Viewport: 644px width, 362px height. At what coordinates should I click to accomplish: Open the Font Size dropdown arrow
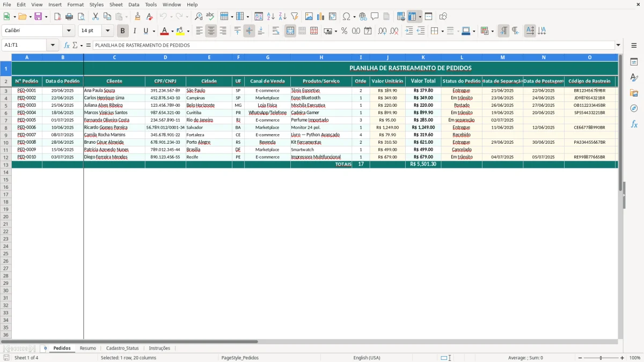click(107, 31)
